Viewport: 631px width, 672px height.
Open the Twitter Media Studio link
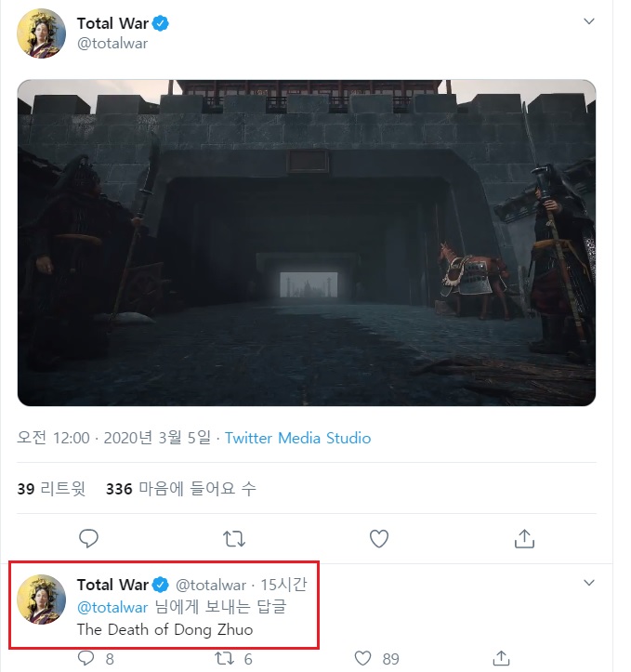(297, 437)
